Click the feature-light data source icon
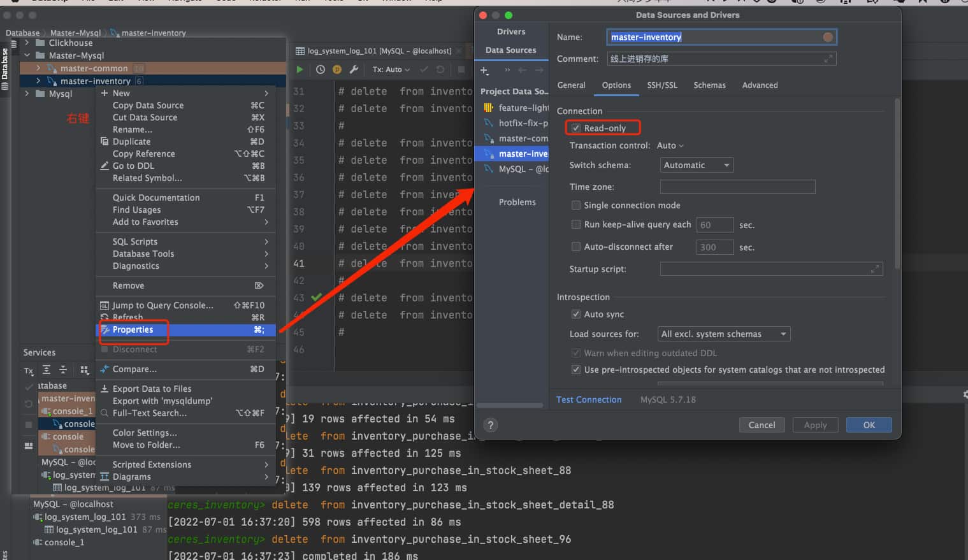 click(x=488, y=108)
